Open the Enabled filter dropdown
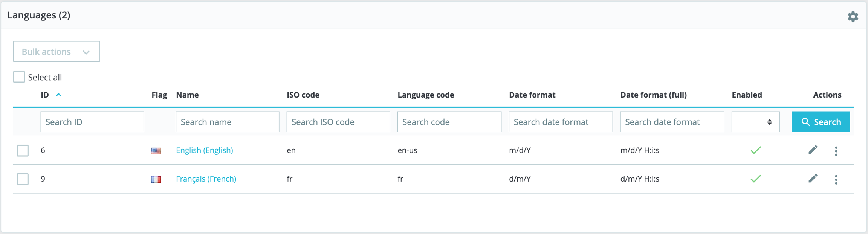This screenshot has height=234, width=868. (755, 122)
